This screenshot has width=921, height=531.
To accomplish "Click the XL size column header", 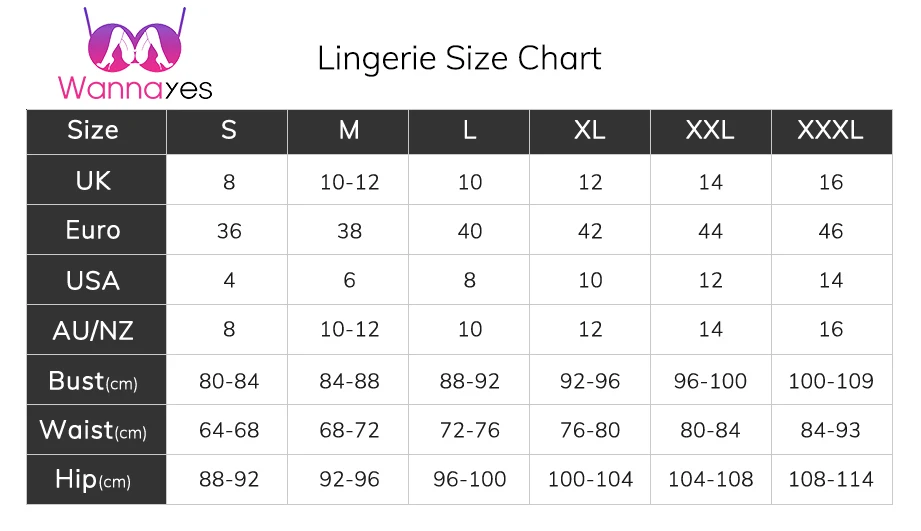I will (x=590, y=131).
